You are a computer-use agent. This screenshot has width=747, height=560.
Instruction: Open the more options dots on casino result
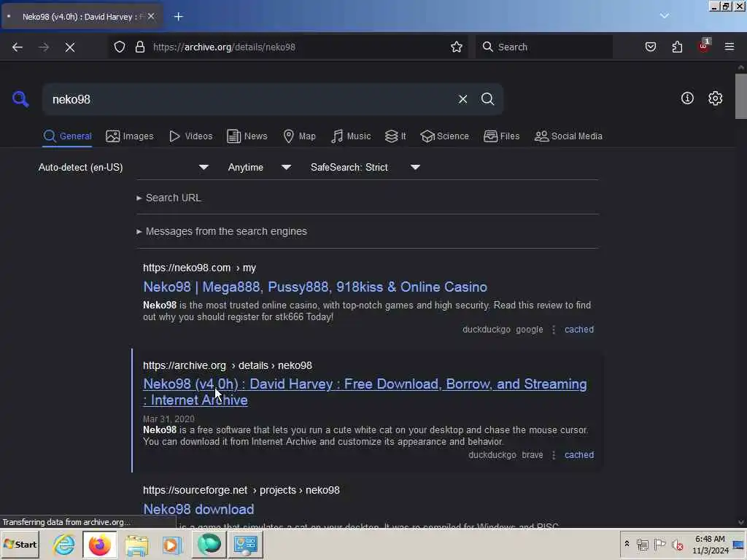pyautogui.click(x=554, y=330)
